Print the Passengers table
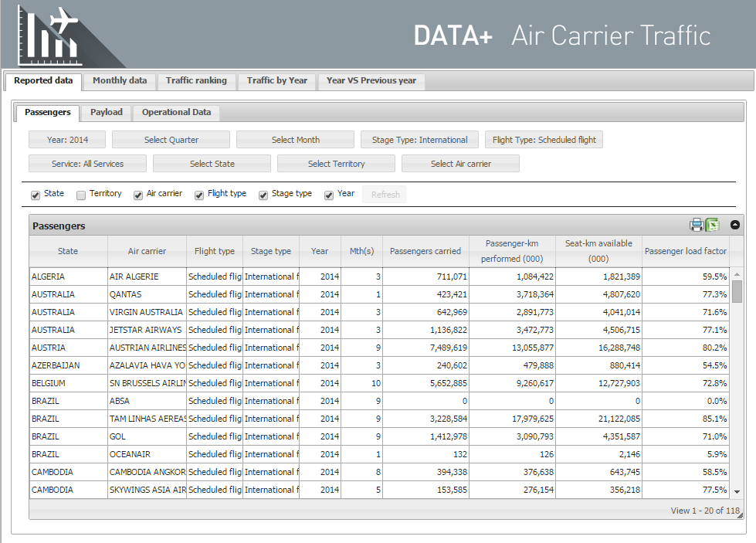Screen dimensions: 756x543 (x=697, y=225)
